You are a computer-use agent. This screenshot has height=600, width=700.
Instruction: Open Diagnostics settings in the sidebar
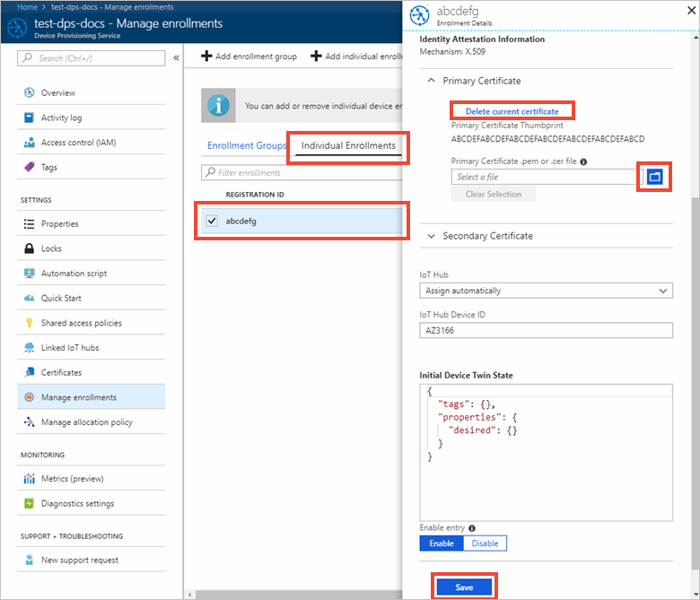point(91,503)
